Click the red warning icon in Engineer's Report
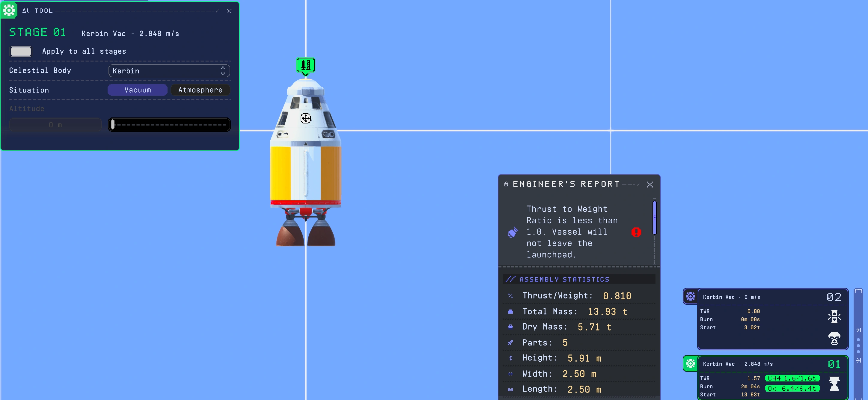The image size is (868, 400). 636,232
